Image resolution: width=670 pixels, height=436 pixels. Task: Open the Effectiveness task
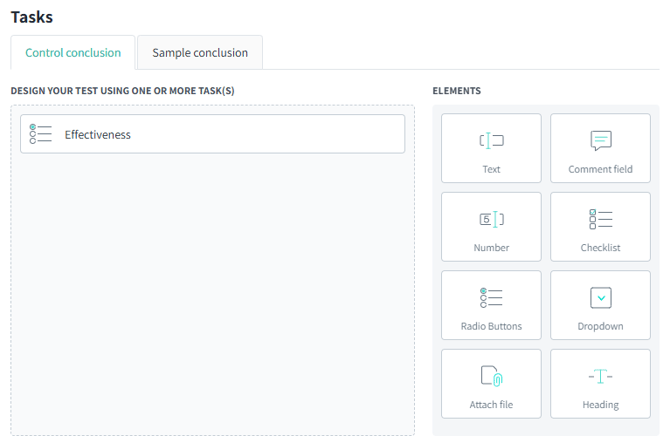tap(98, 135)
